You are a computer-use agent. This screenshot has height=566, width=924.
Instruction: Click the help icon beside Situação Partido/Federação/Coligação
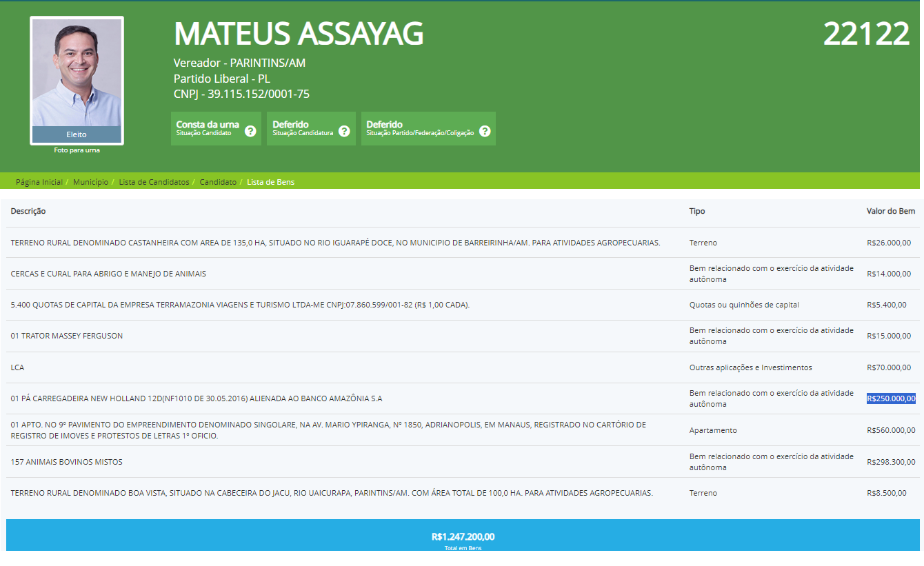point(485,131)
